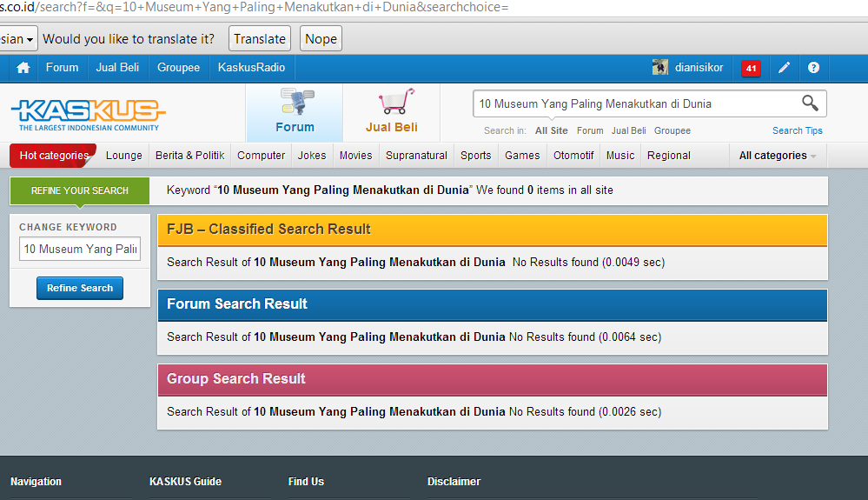868x500 pixels.
Task: Open Forum in top navigation bar
Action: 62,68
